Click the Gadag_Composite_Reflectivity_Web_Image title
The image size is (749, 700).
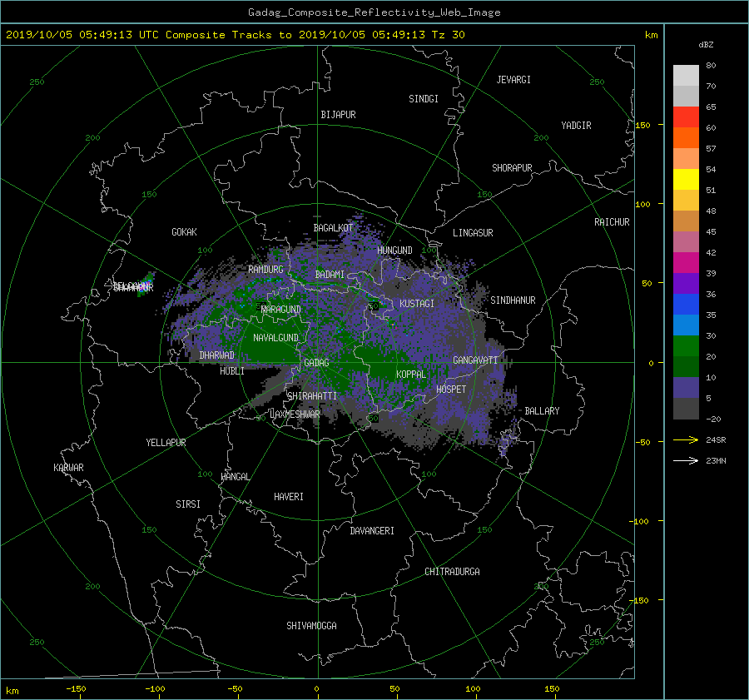click(x=374, y=12)
